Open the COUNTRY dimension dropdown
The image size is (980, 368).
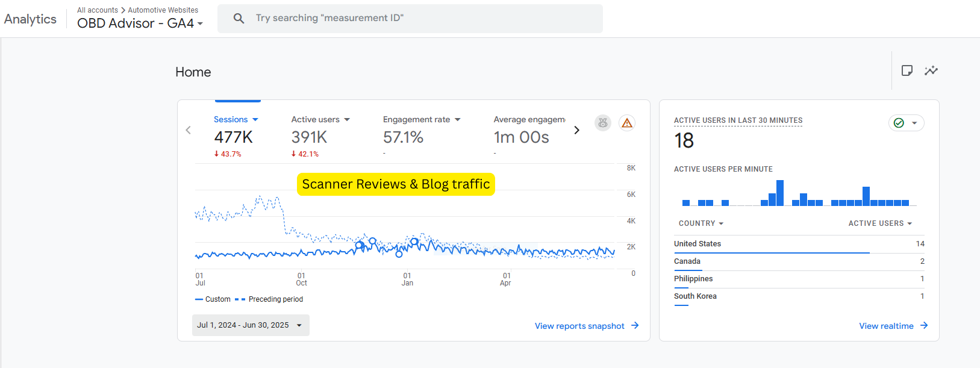point(701,223)
